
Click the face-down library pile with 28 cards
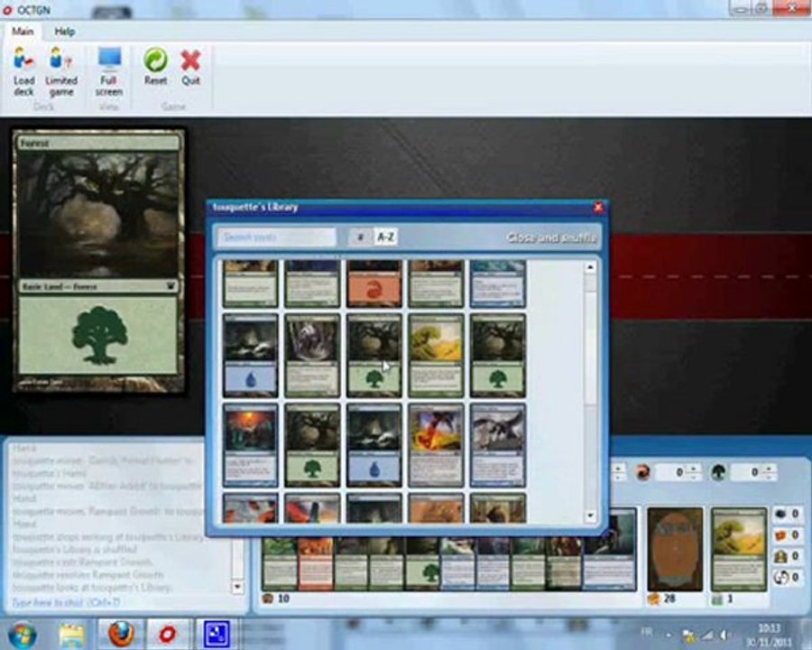(x=675, y=550)
